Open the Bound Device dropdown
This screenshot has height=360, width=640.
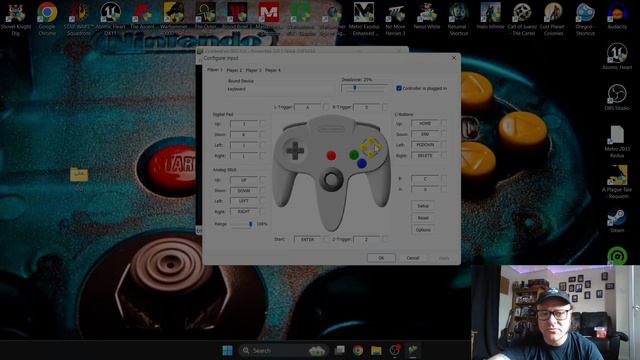click(x=281, y=89)
